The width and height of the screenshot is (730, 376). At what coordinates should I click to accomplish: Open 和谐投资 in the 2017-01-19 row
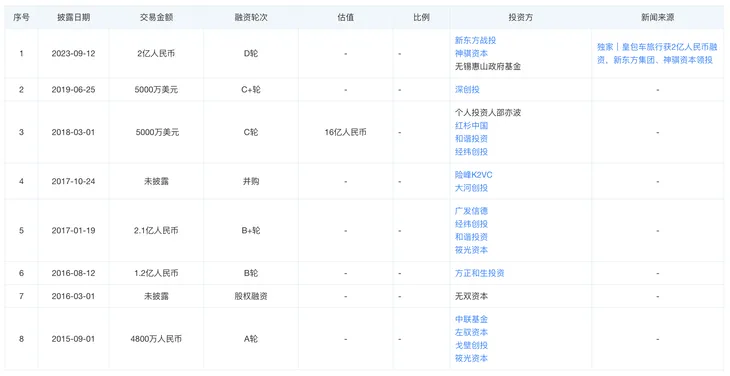[x=471, y=237]
